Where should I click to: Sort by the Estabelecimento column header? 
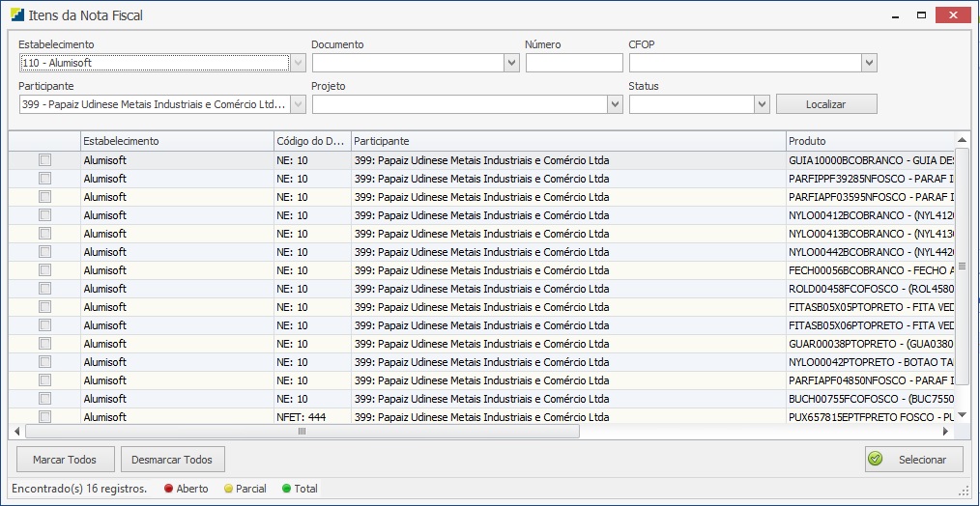point(176,141)
